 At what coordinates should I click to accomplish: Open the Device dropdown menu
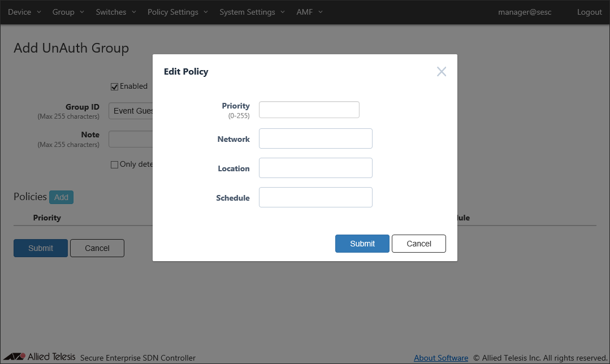[24, 12]
